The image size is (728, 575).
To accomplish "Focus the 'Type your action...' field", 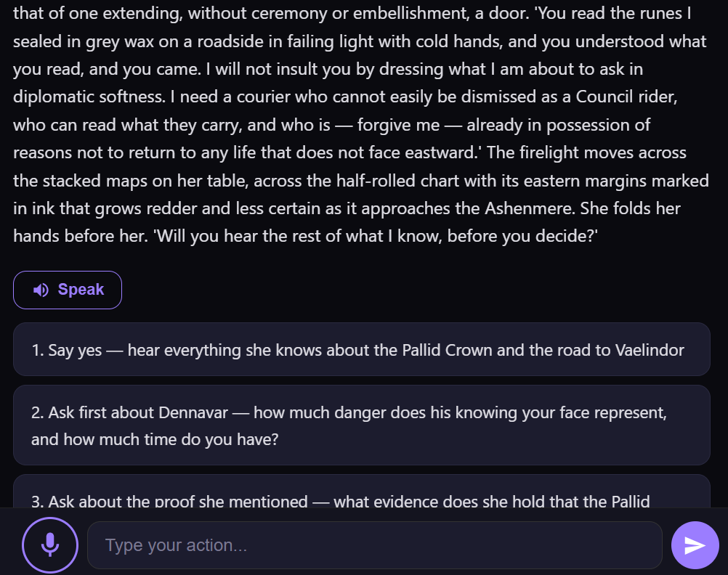I will tap(374, 545).
